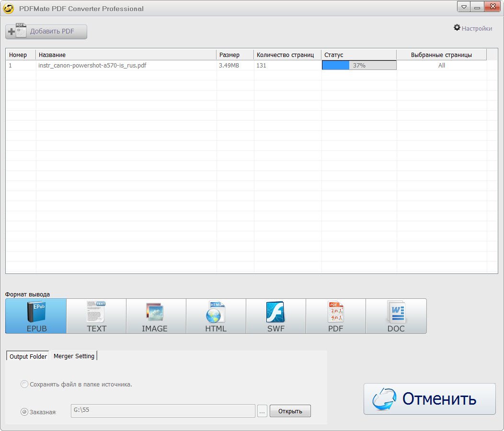Viewport: 504px width, 431px height.
Task: Browse for folder with the ... button
Action: [262, 411]
